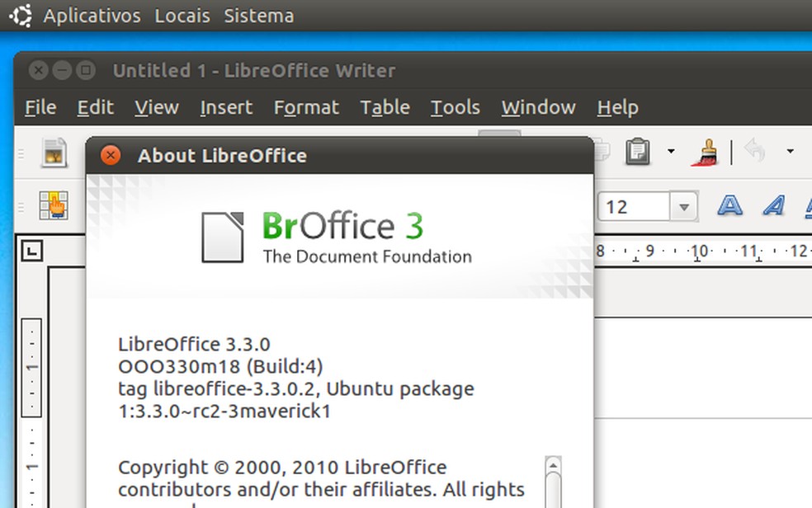Open the Undo history dropdown arrow
Screen dimensions: 812x508
click(x=790, y=152)
